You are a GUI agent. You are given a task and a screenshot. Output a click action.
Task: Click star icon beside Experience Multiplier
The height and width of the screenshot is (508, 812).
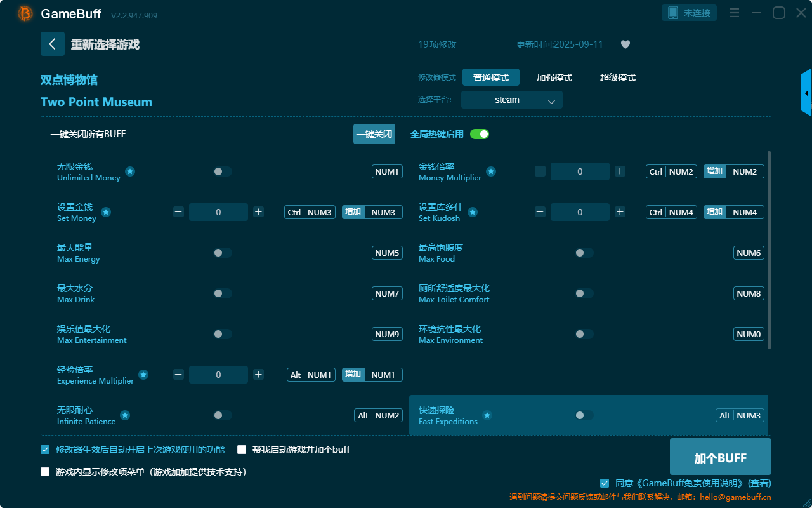(x=143, y=375)
